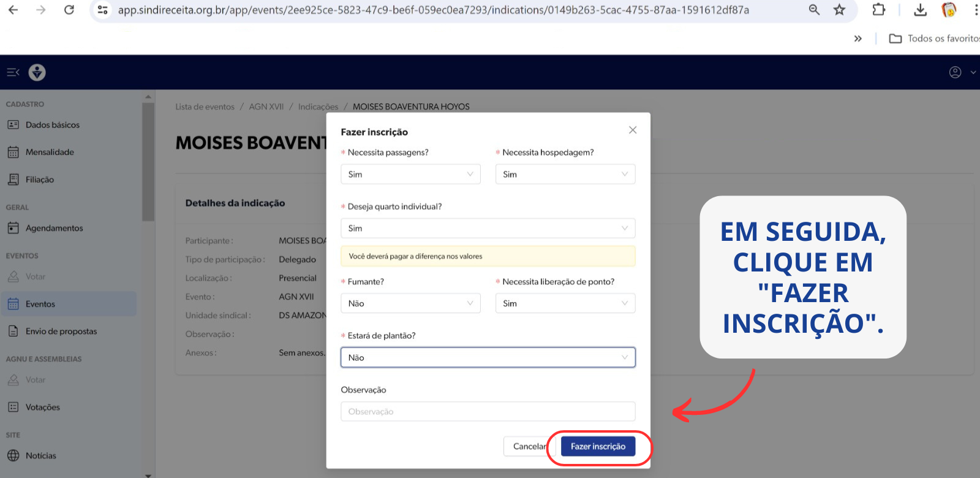The height and width of the screenshot is (478, 980).
Task: Open the Necessita passagens dropdown
Action: click(x=410, y=174)
